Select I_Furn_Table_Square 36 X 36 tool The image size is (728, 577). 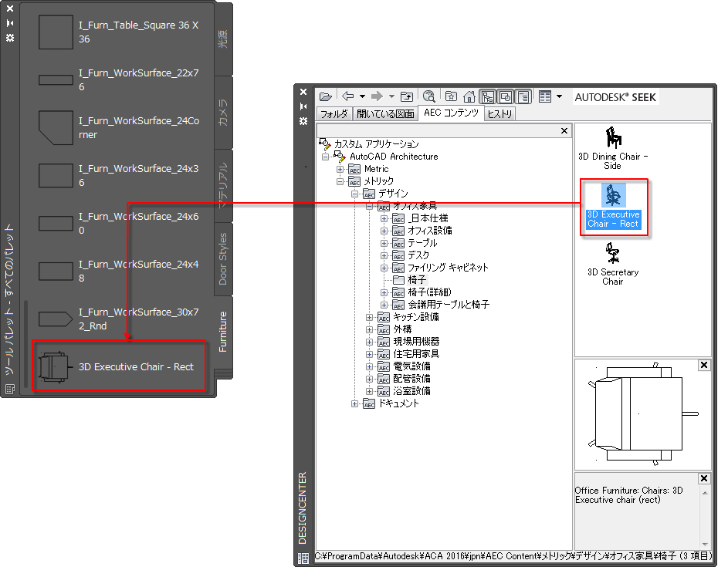click(119, 32)
